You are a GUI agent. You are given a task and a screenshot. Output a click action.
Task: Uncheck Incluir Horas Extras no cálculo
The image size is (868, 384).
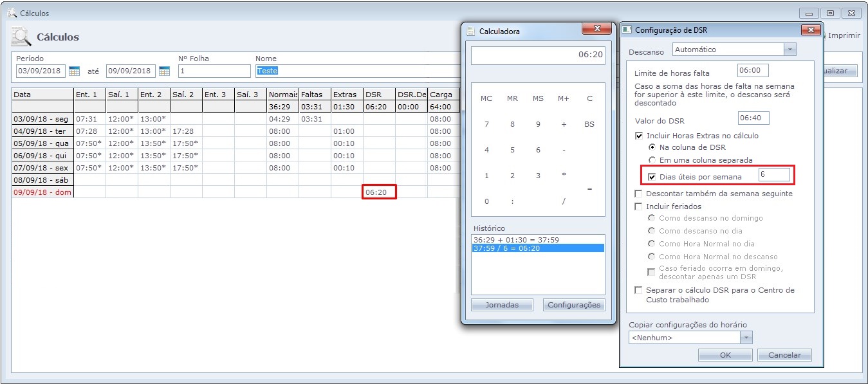pos(639,136)
